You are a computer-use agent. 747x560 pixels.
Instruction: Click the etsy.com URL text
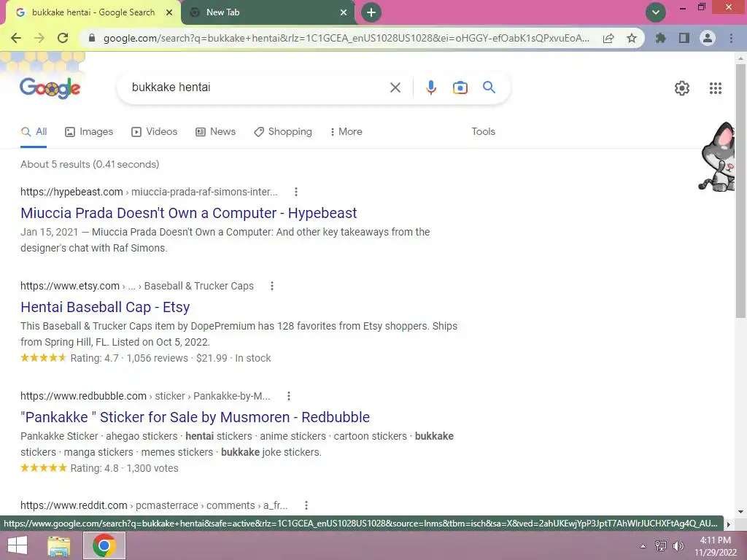(x=70, y=286)
